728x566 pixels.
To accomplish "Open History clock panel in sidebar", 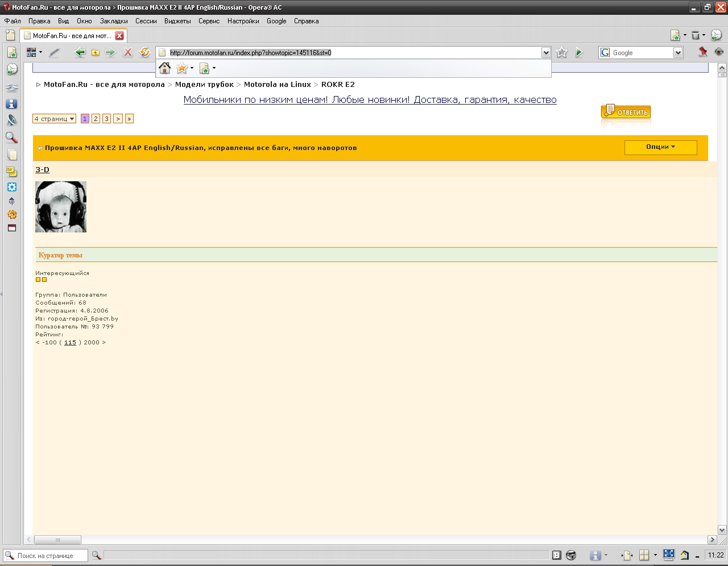I will (11, 69).
